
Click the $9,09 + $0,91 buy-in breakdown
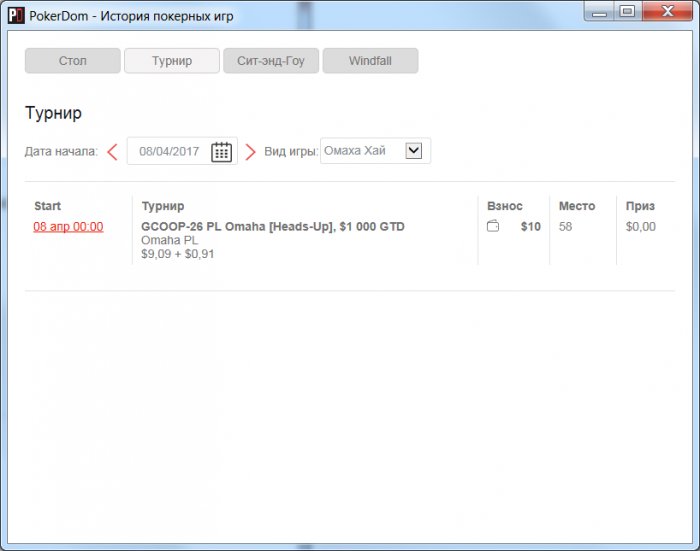click(178, 254)
